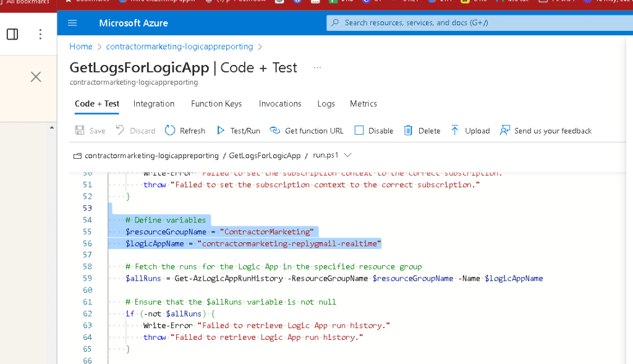Click the Delete trash can icon
The height and width of the screenshot is (364, 633).
(x=408, y=130)
